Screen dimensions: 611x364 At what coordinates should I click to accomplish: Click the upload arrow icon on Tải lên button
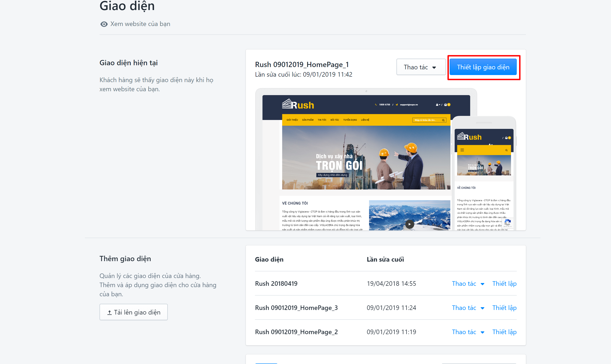click(x=110, y=312)
